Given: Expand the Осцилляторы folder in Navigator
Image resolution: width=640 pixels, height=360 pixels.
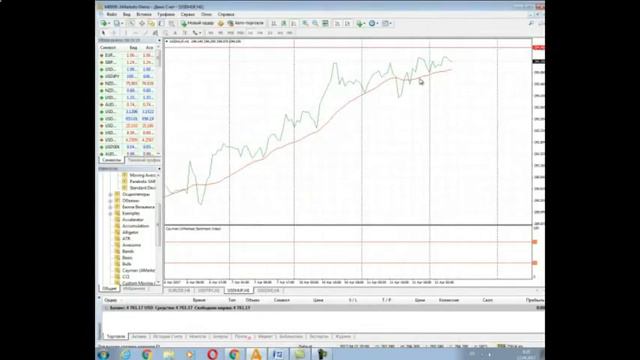Looking at the screenshot, I should (110, 195).
